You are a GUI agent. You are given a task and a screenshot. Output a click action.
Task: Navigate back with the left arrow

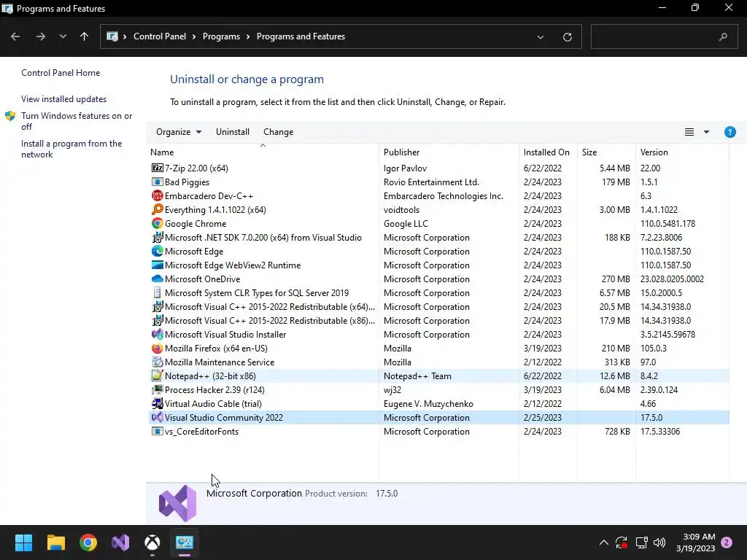(15, 36)
